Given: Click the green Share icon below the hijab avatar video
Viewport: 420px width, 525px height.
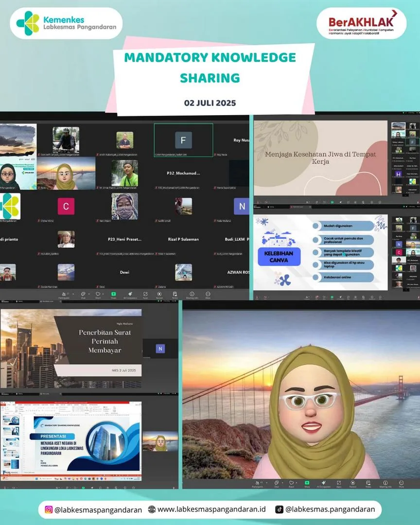Looking at the screenshot, I should [x=307, y=484].
